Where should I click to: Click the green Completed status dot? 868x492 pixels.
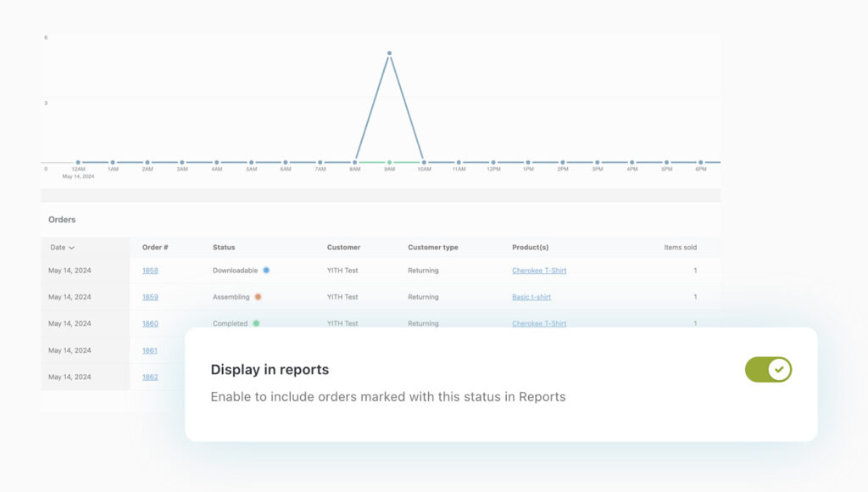point(256,323)
